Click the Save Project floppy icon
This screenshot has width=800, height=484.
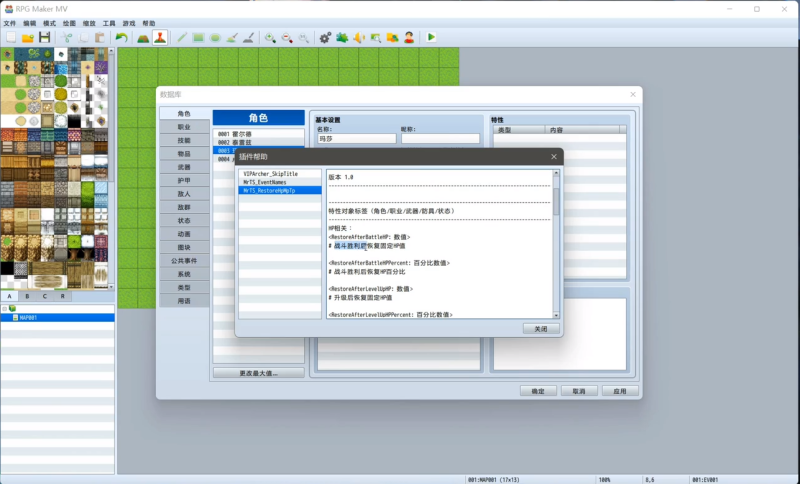[x=44, y=37]
